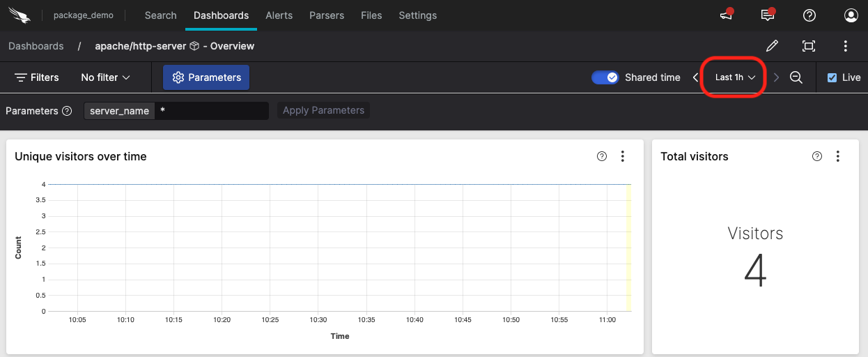Switch to the Alerts tab
The width and height of the screenshot is (868, 357).
pyautogui.click(x=279, y=15)
